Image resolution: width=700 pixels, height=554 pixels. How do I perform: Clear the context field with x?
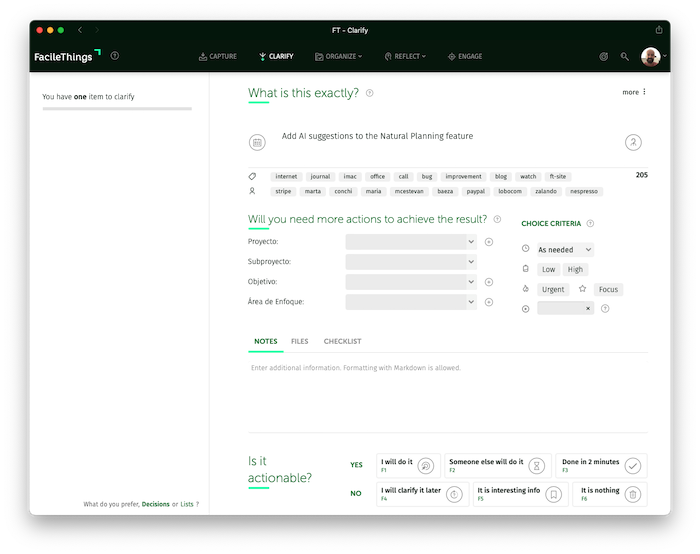click(588, 308)
